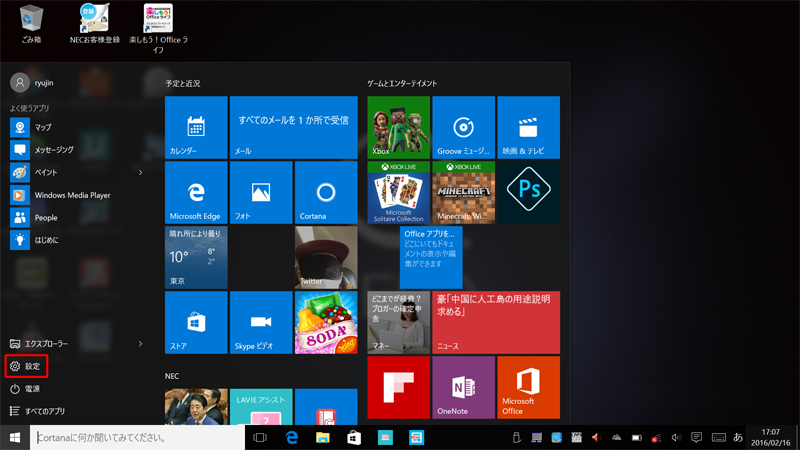
Task: Open Task View on taskbar
Action: (260, 438)
